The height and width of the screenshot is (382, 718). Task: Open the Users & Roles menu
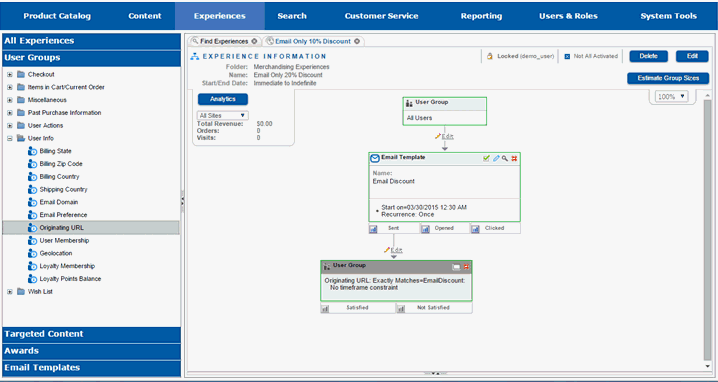coord(568,16)
